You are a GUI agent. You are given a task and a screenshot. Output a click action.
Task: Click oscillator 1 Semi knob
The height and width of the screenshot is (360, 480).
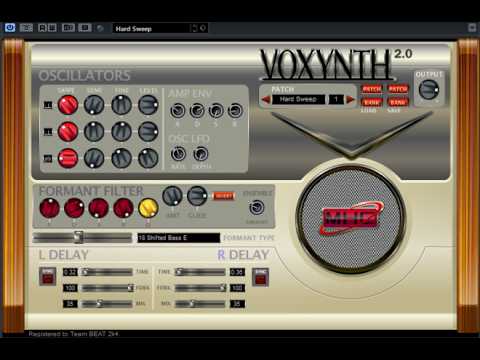point(94,105)
